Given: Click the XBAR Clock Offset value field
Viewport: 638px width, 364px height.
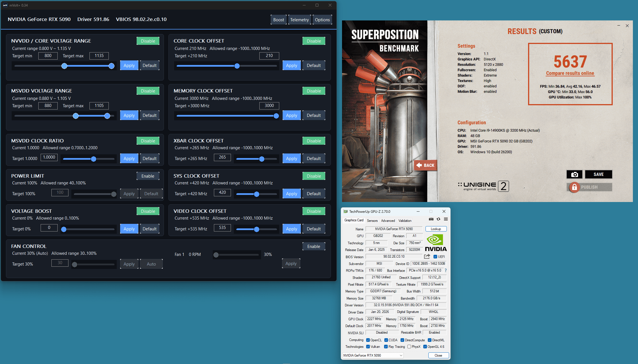Looking at the screenshot, I should tap(222, 157).
